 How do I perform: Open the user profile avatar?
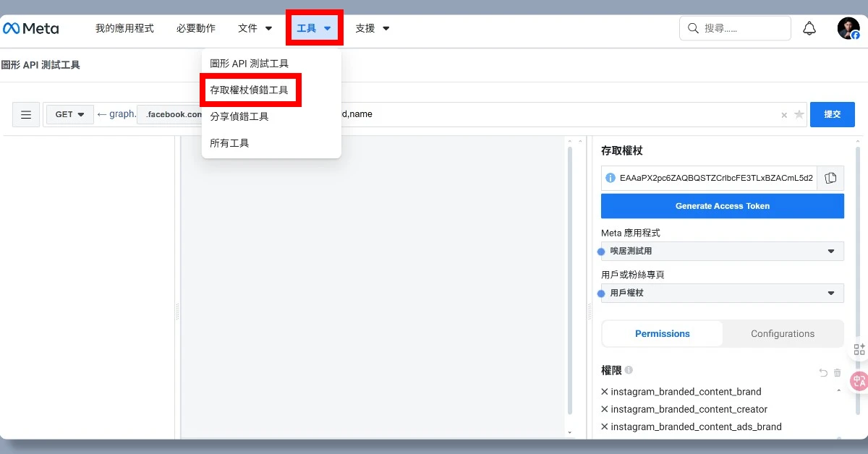(x=848, y=28)
